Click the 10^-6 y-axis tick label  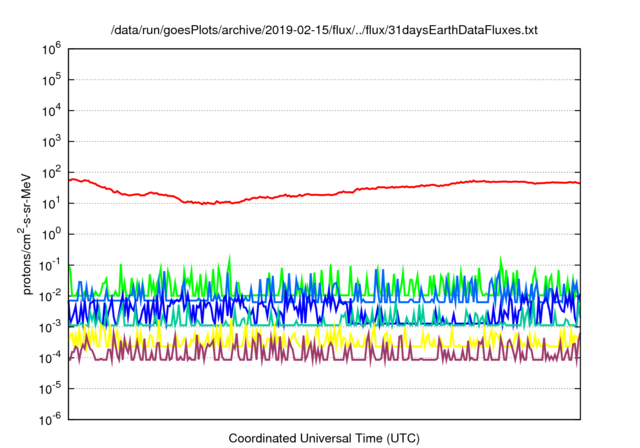[x=48, y=420]
